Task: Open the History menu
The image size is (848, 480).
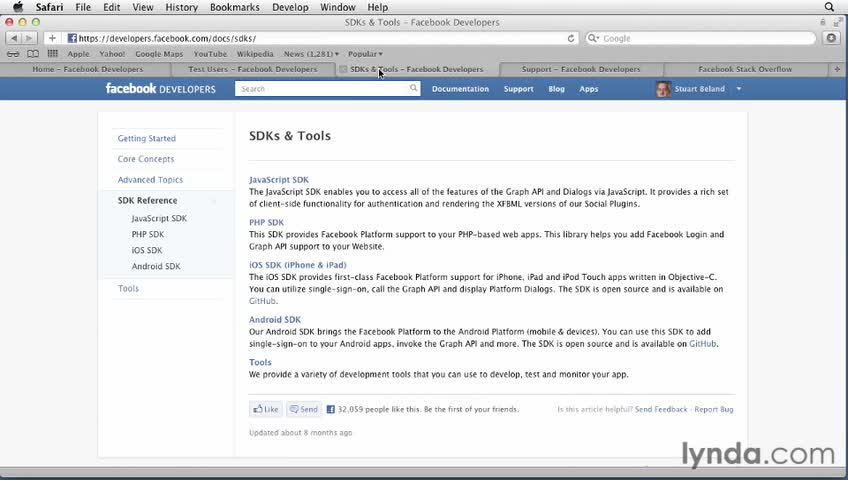Action: click(x=181, y=7)
